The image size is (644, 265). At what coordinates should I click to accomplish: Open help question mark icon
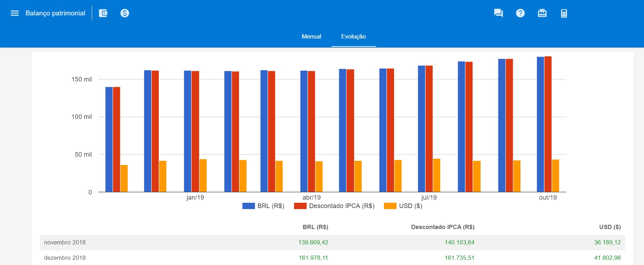point(520,13)
